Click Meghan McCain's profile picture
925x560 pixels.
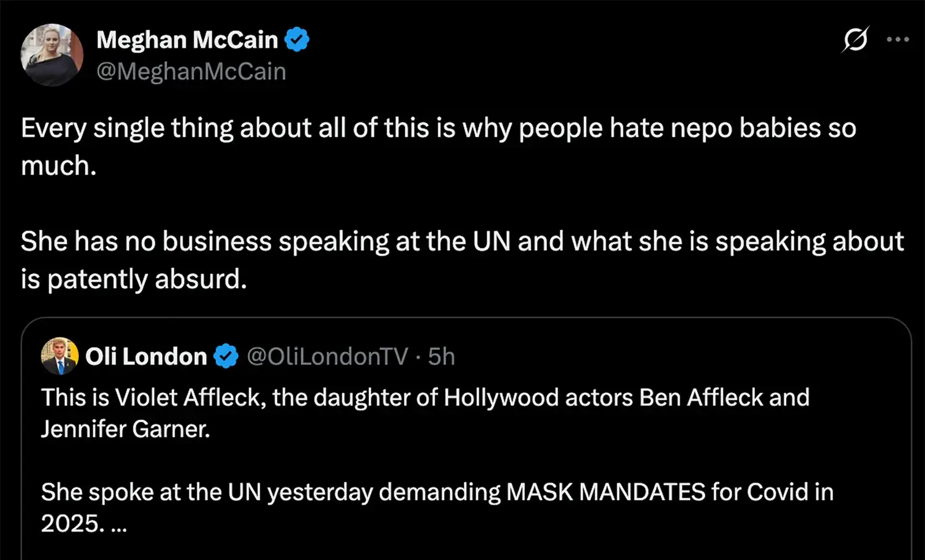(52, 55)
